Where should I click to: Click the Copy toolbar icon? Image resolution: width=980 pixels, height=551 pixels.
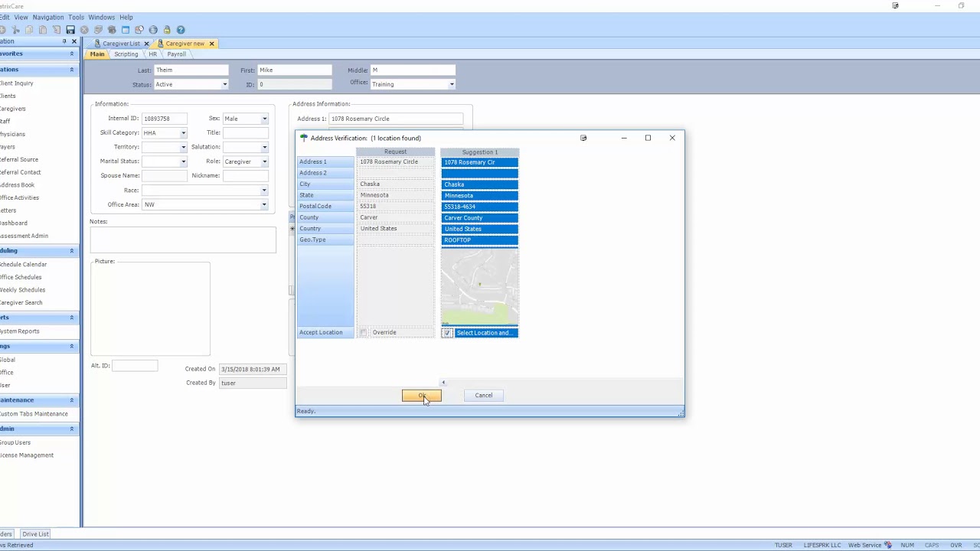coord(29,30)
